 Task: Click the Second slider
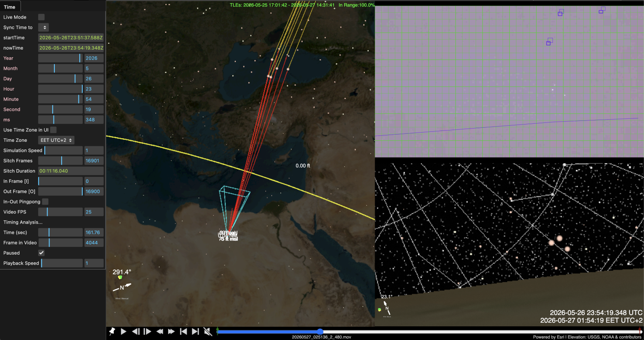click(60, 110)
